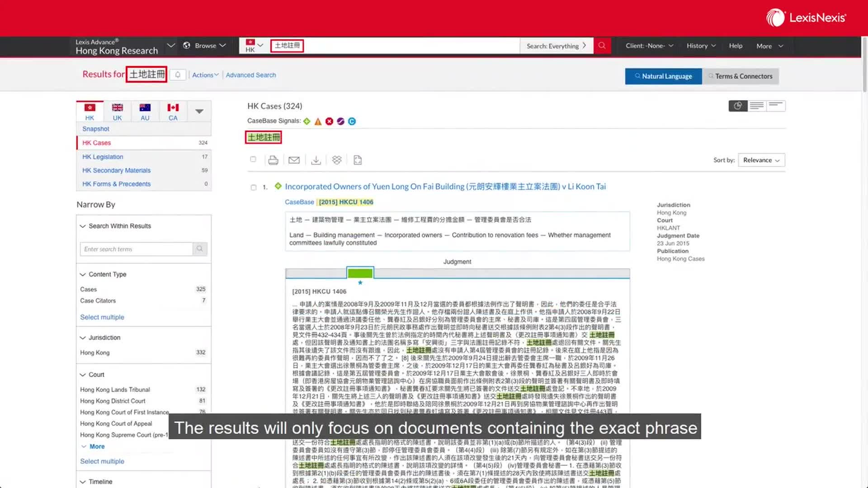Image resolution: width=868 pixels, height=488 pixels.
Task: Click the blue C CaseBase signal icon
Action: pos(352,121)
